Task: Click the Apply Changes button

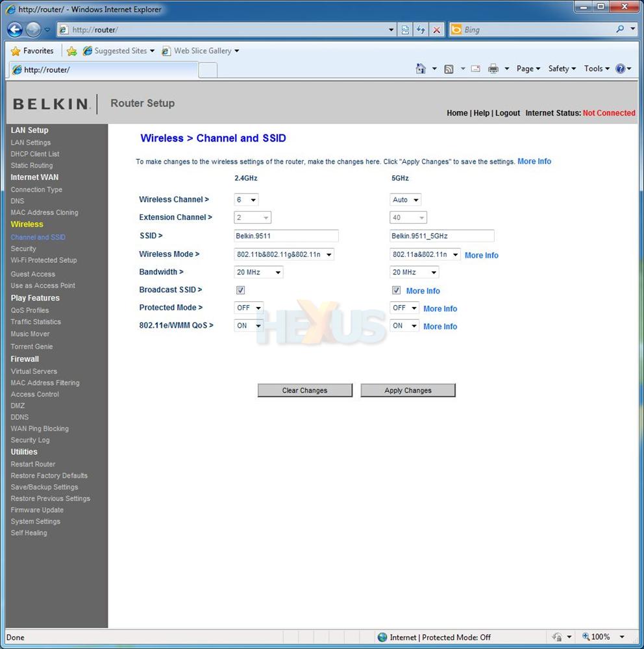Action: pyautogui.click(x=408, y=390)
